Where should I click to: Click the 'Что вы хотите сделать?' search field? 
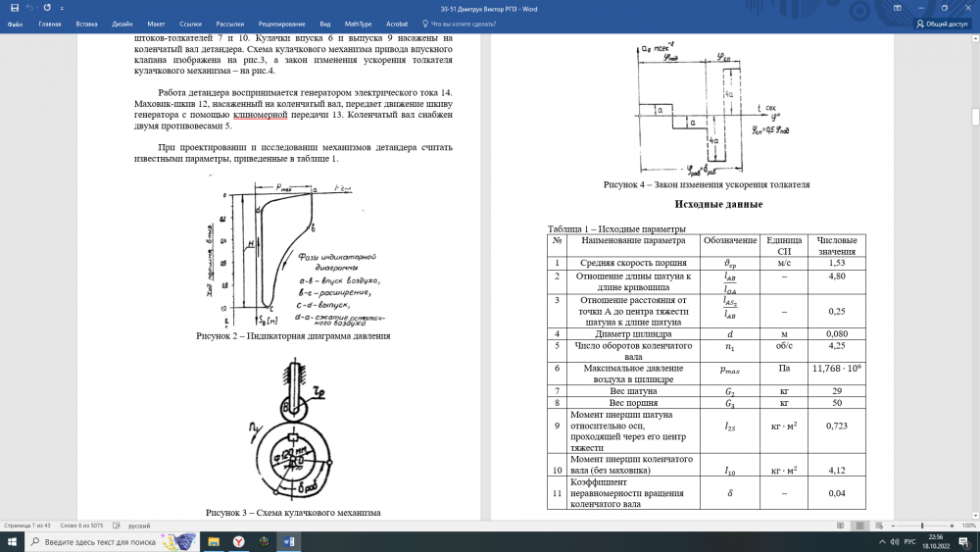click(464, 24)
